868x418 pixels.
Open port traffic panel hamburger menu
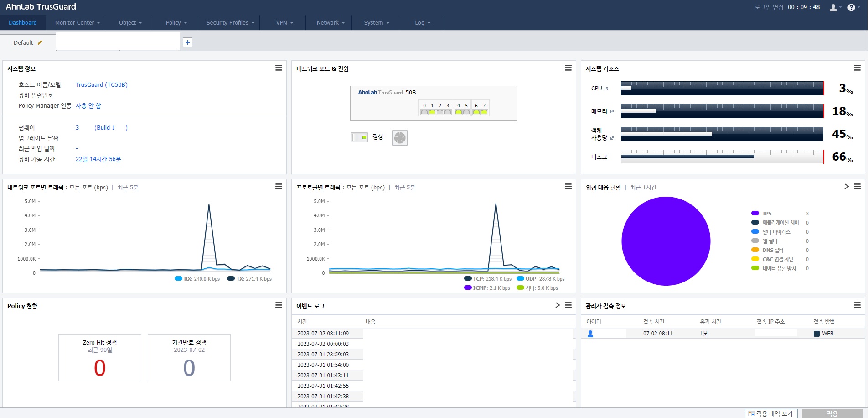click(x=279, y=187)
